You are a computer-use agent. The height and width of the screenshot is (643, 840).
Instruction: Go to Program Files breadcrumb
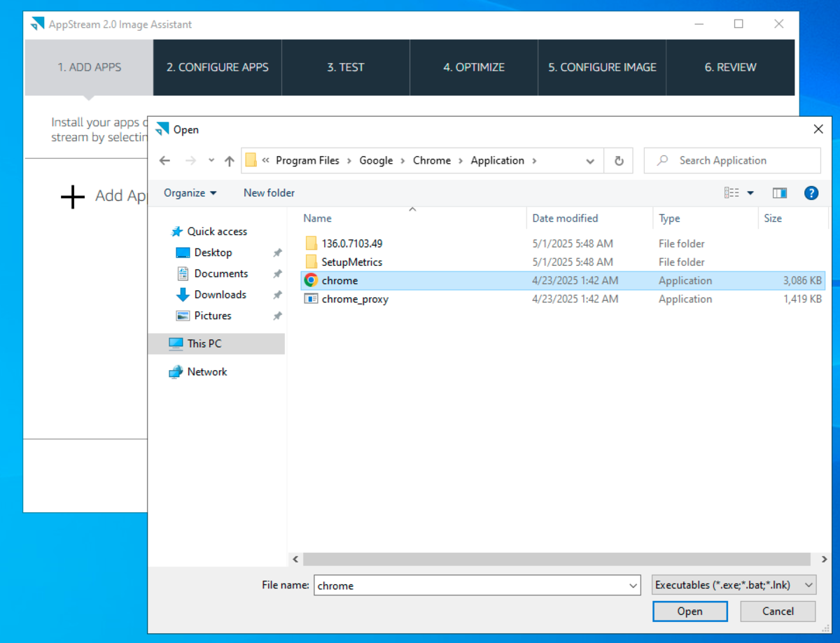(307, 160)
